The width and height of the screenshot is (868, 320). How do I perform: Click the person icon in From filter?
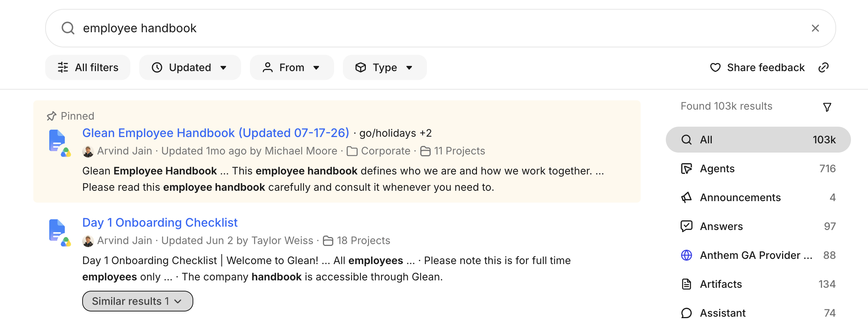pos(268,67)
